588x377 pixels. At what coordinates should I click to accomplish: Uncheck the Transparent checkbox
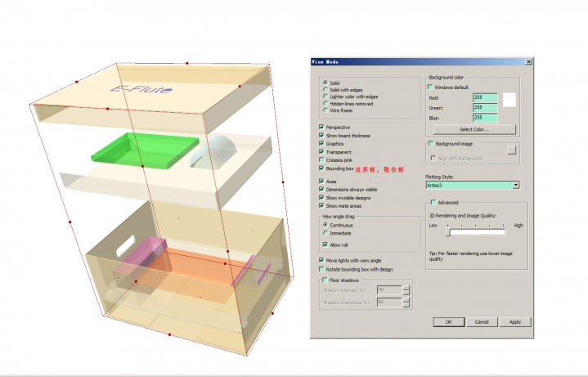coord(321,151)
